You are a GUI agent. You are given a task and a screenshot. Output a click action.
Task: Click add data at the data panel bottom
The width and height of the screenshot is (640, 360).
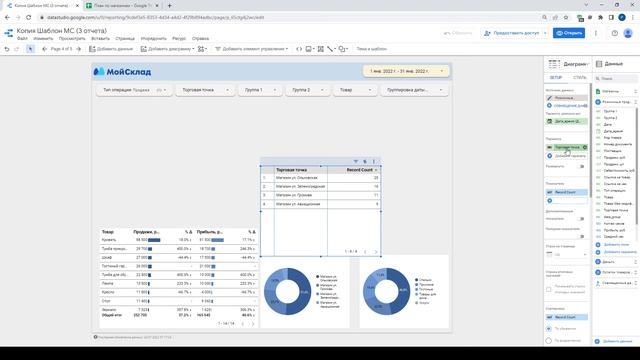613,341
